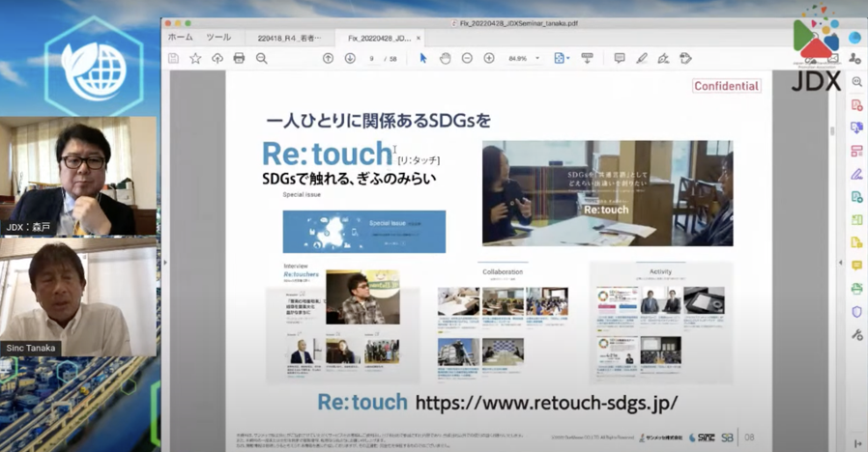Close the Fix_20220428_JD document tab
868x452 pixels.
pos(419,39)
